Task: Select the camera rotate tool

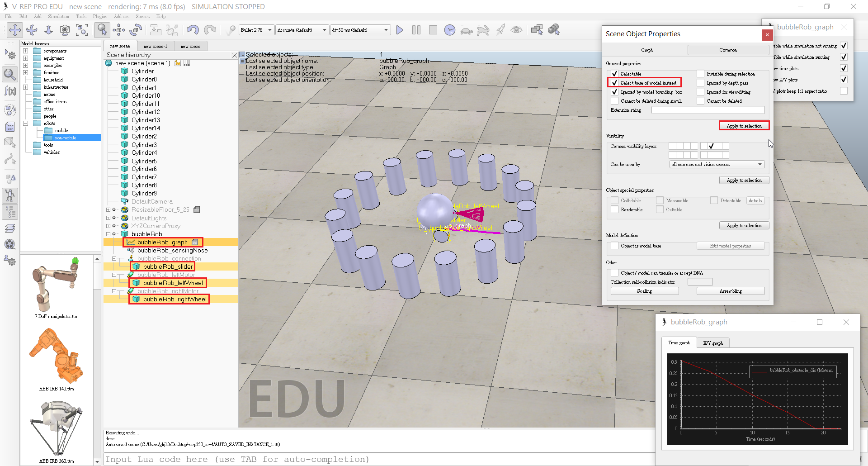Action: click(x=32, y=30)
